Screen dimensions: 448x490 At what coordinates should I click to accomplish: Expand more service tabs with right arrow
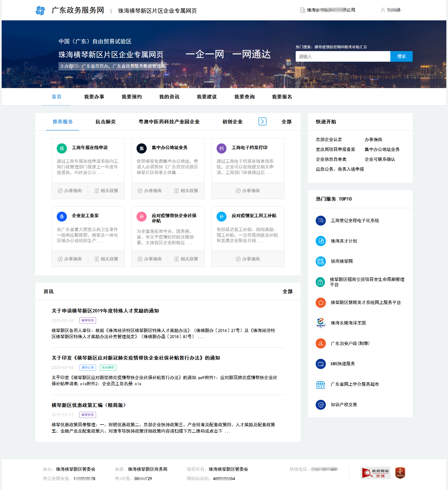[x=262, y=121]
